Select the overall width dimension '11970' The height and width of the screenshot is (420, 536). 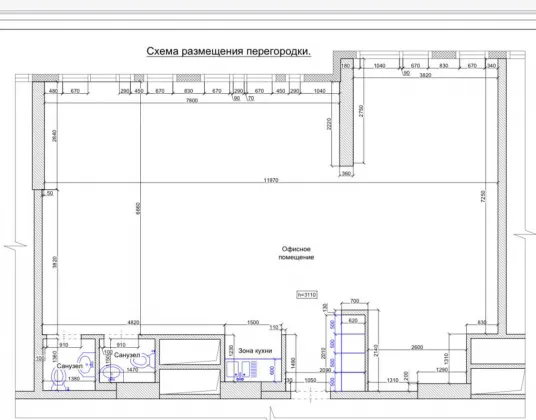point(271,180)
